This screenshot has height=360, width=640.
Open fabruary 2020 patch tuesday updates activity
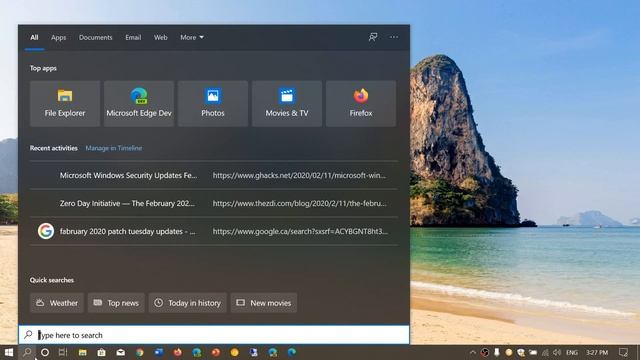(127, 231)
